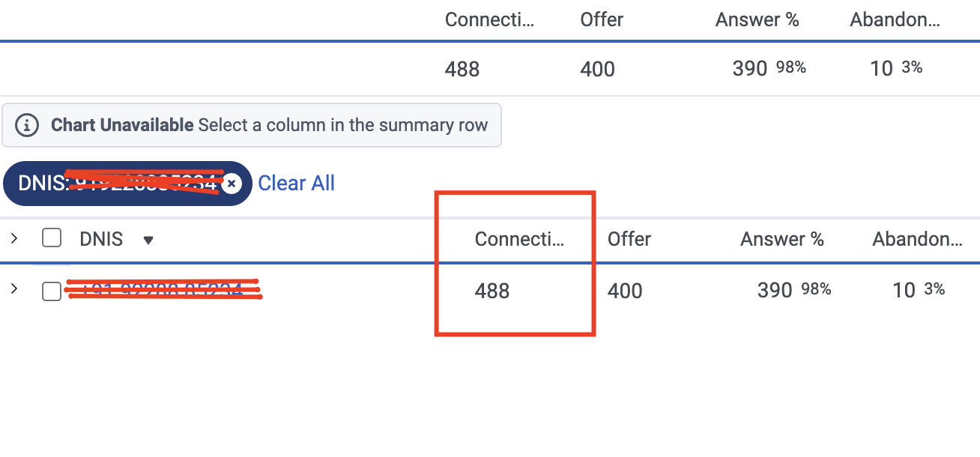
Task: Sort the DNIS table by its Connections column header
Action: 519,239
